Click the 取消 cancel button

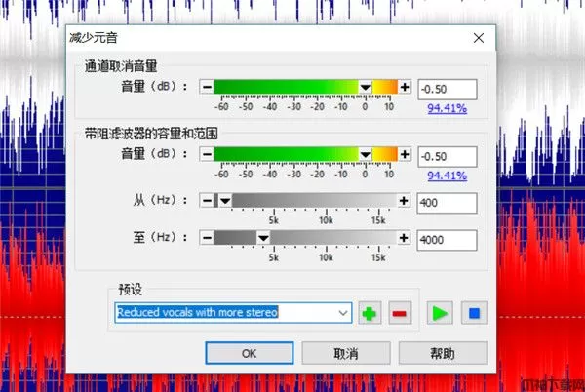pyautogui.click(x=346, y=353)
